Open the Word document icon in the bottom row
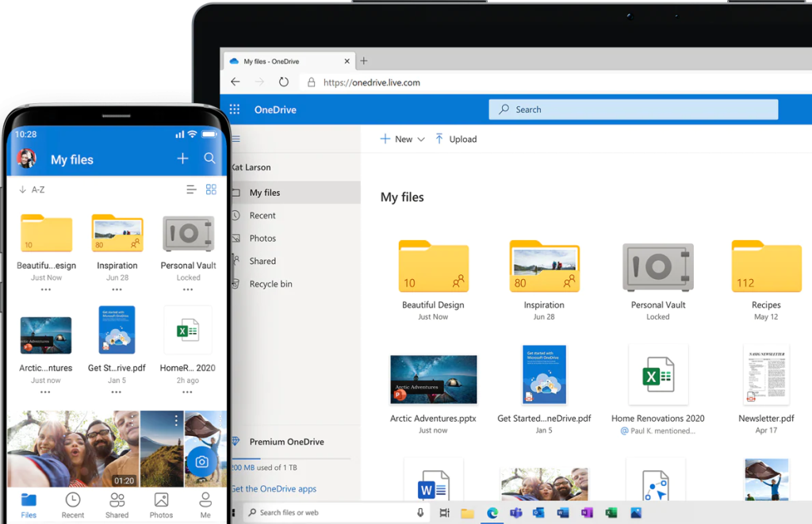This screenshot has width=812, height=524. 434,484
